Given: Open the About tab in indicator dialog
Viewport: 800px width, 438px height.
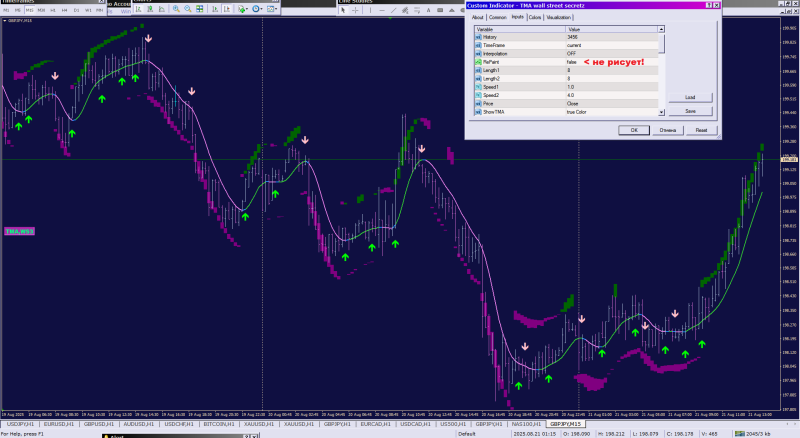Looking at the screenshot, I should click(478, 17).
